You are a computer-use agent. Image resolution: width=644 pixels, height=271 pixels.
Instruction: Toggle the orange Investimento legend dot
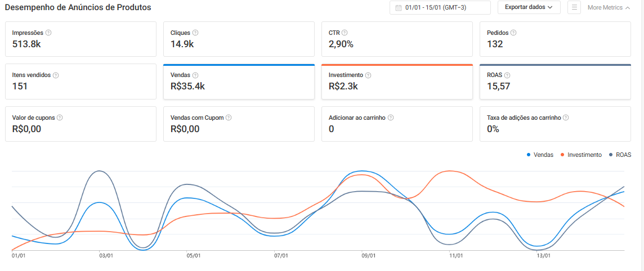click(563, 155)
